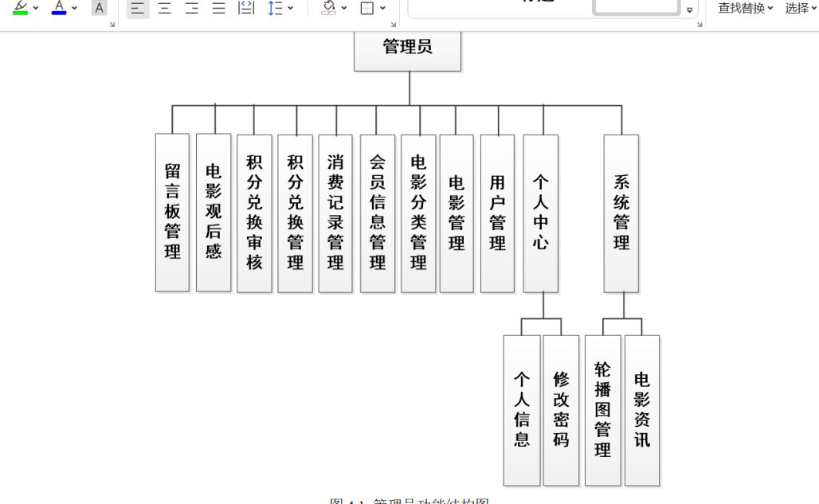Screen dimensions: 819x504
Task: Select the 管理员 root box
Action: [x=407, y=51]
